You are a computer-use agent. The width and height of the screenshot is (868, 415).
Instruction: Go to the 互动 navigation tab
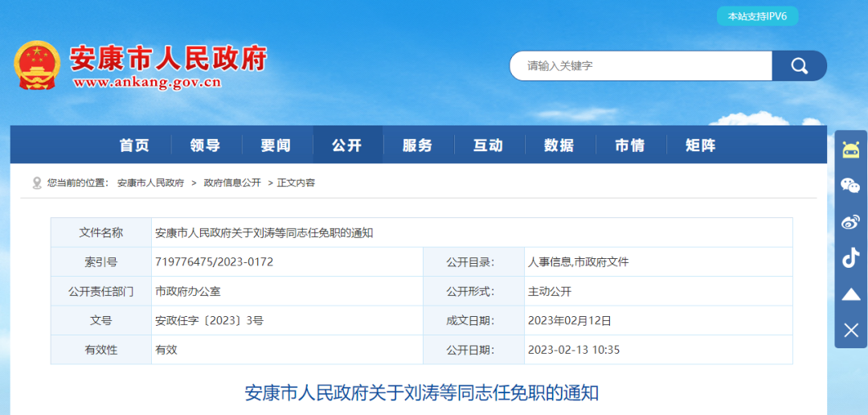489,146
